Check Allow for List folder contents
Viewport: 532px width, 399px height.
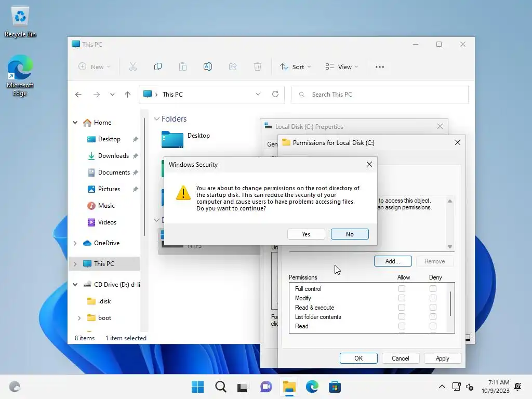pos(402,316)
